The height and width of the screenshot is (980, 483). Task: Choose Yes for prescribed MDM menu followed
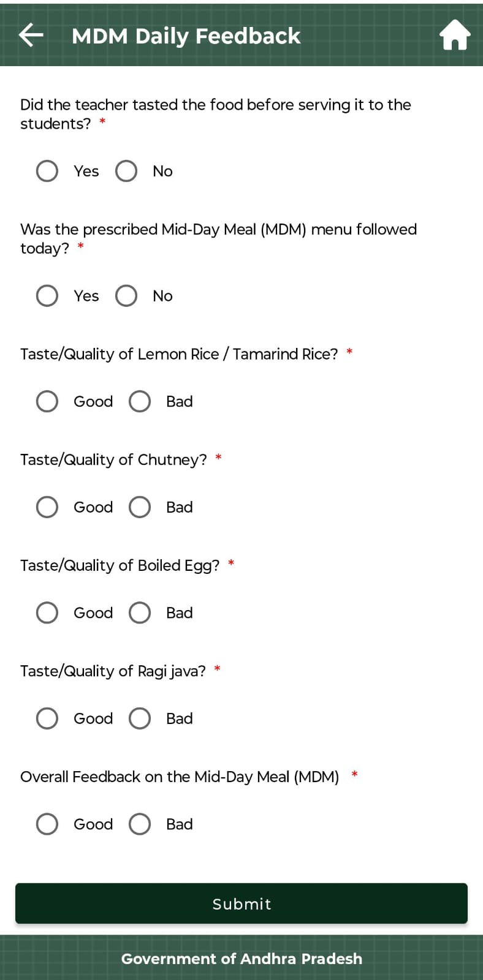click(47, 296)
